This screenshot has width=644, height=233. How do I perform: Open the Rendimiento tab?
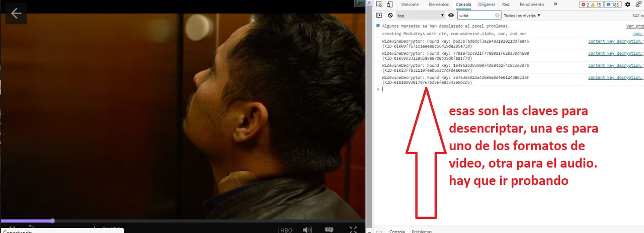(x=531, y=5)
